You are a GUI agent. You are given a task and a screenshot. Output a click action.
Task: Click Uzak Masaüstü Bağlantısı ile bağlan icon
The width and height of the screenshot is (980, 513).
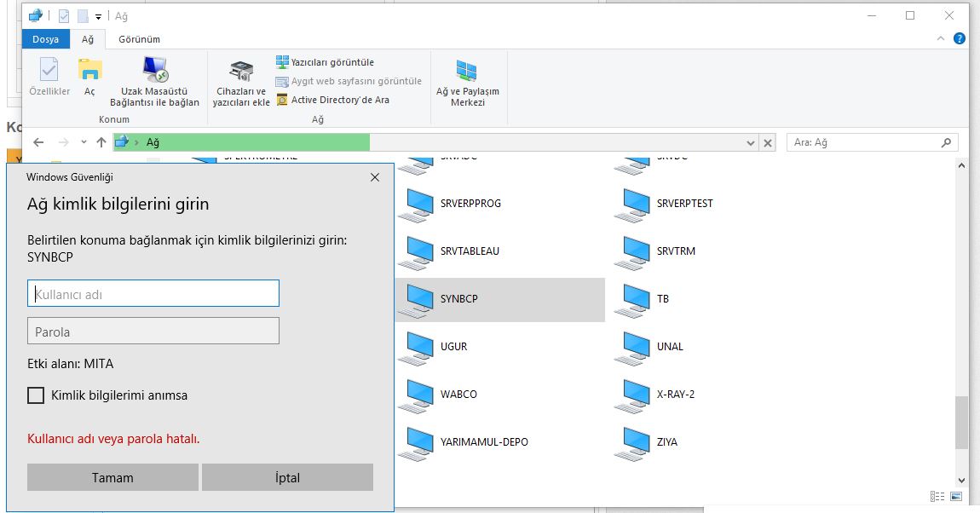(x=154, y=72)
